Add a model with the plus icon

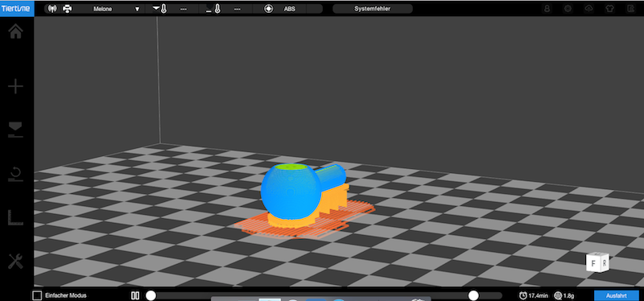[15, 87]
